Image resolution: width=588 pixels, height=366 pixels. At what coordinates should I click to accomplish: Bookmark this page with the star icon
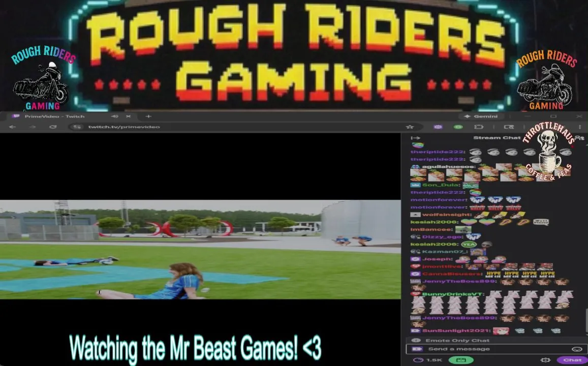click(x=410, y=127)
